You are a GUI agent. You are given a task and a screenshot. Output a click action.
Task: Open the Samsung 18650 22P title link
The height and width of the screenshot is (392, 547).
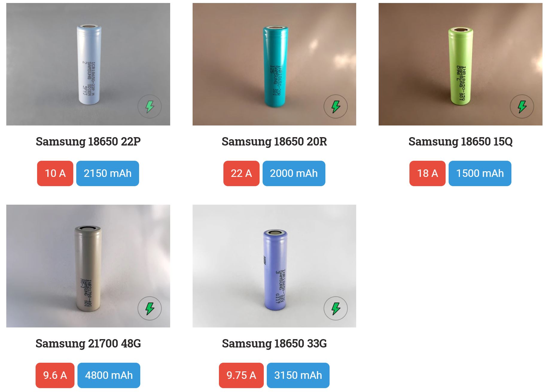88,142
